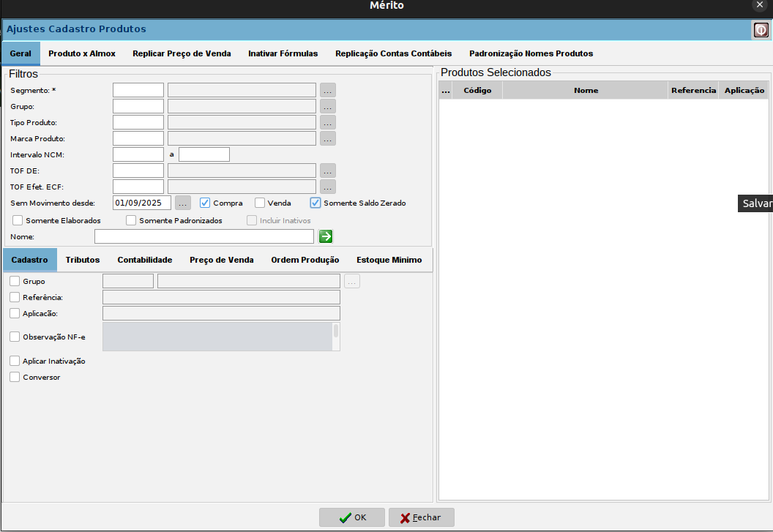Toggle Somente Saldo Zerado checkbox
Screen dimensions: 773x532
click(x=315, y=203)
